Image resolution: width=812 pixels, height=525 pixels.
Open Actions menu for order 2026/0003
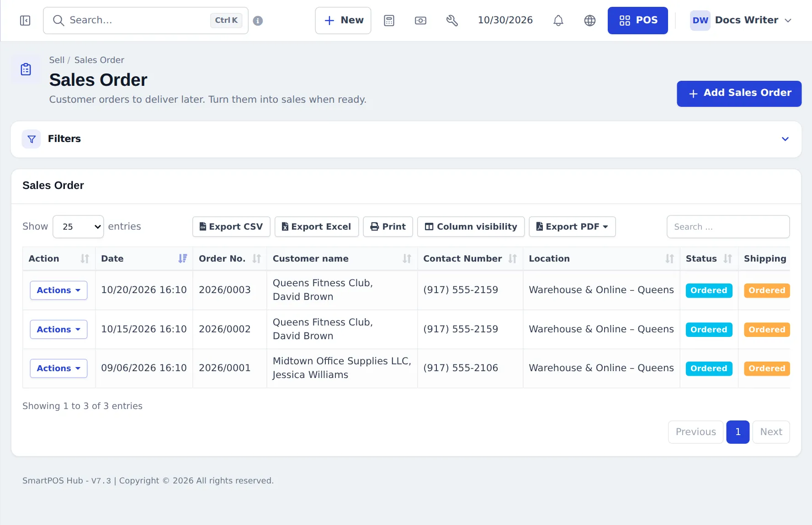[x=58, y=290]
